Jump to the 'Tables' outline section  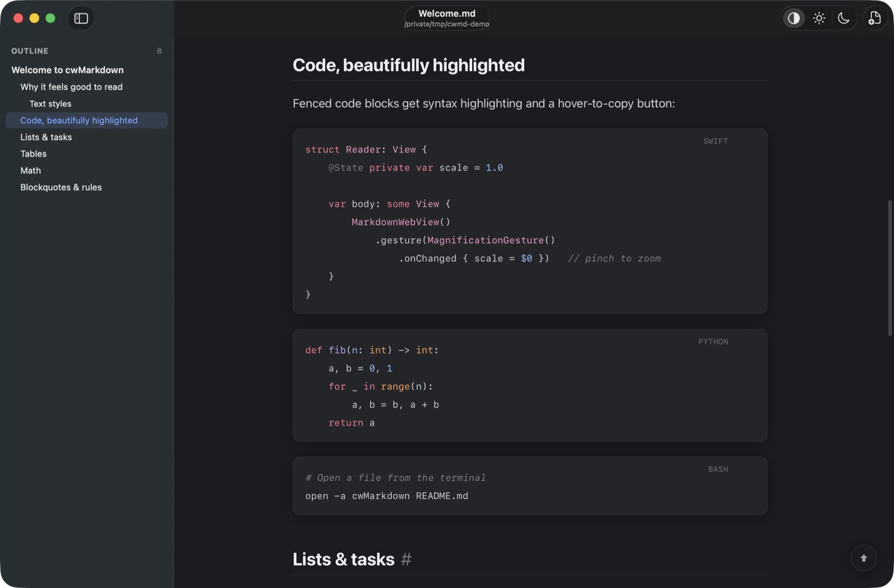pyautogui.click(x=34, y=154)
